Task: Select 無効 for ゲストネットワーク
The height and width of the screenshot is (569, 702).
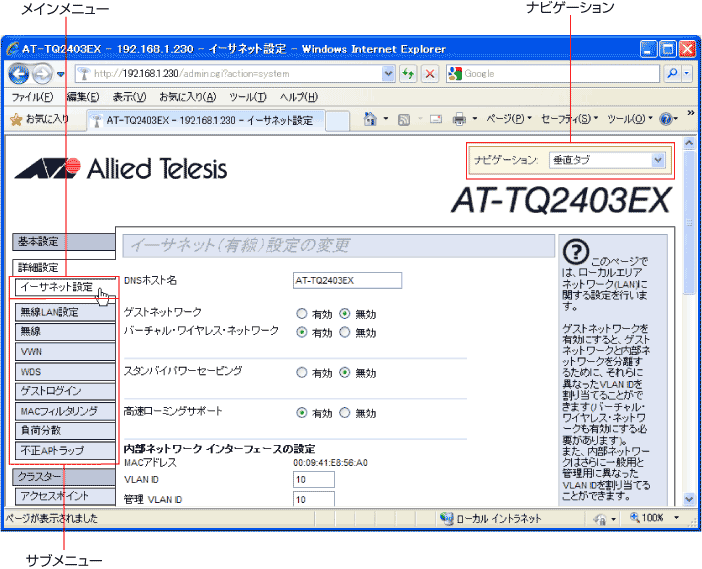Action: point(344,314)
